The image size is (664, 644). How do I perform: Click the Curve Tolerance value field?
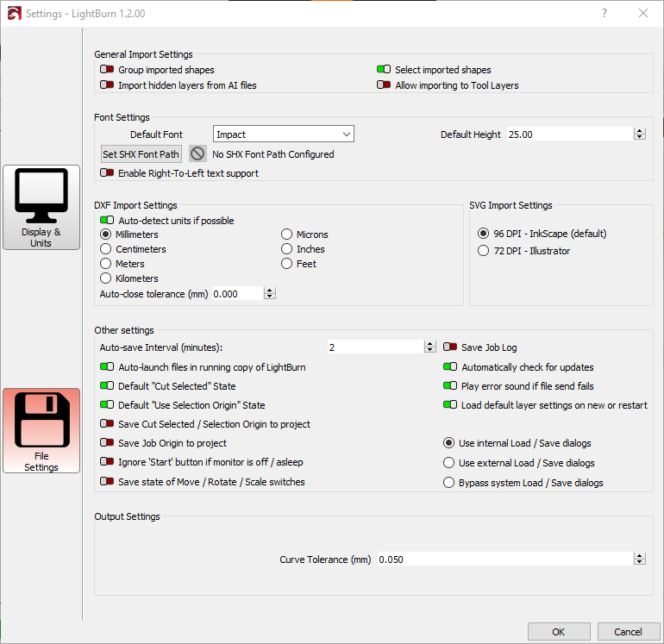(505, 560)
